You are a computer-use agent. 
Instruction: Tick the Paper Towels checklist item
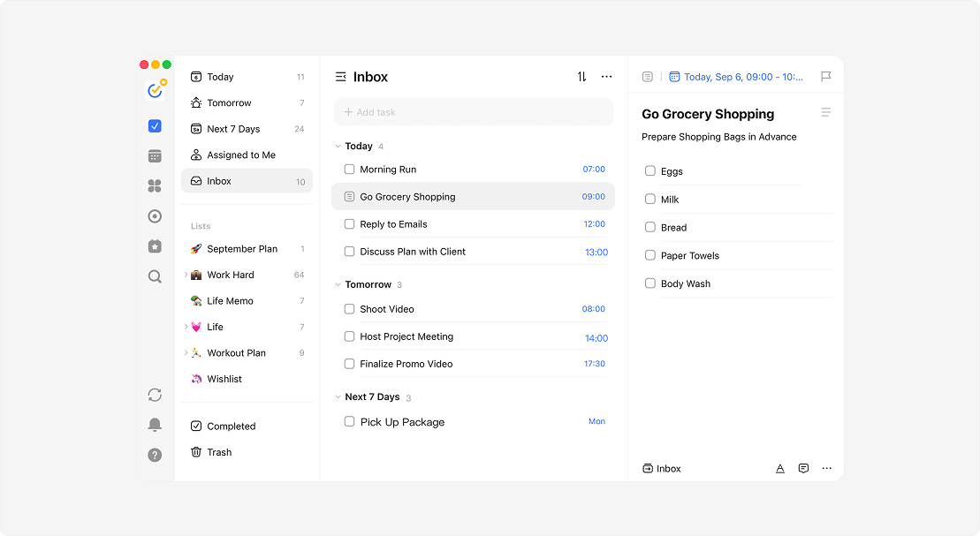tap(650, 255)
